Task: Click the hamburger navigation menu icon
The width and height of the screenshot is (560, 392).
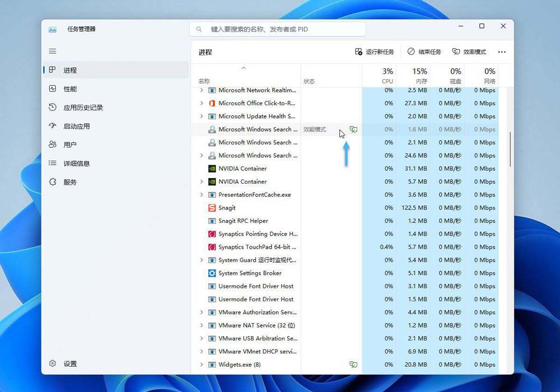Action: pyautogui.click(x=53, y=51)
